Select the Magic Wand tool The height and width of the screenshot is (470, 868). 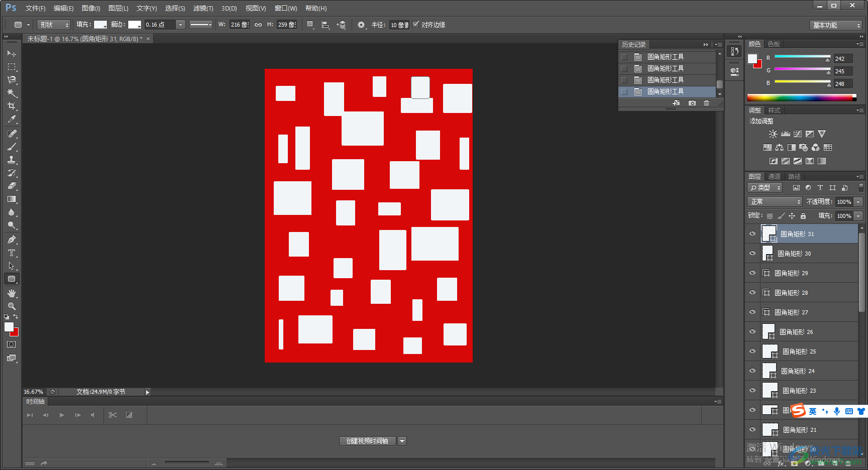point(12,93)
